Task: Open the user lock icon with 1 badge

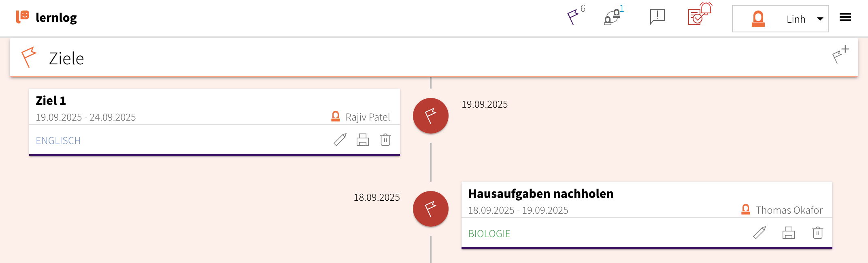Action: click(x=612, y=17)
